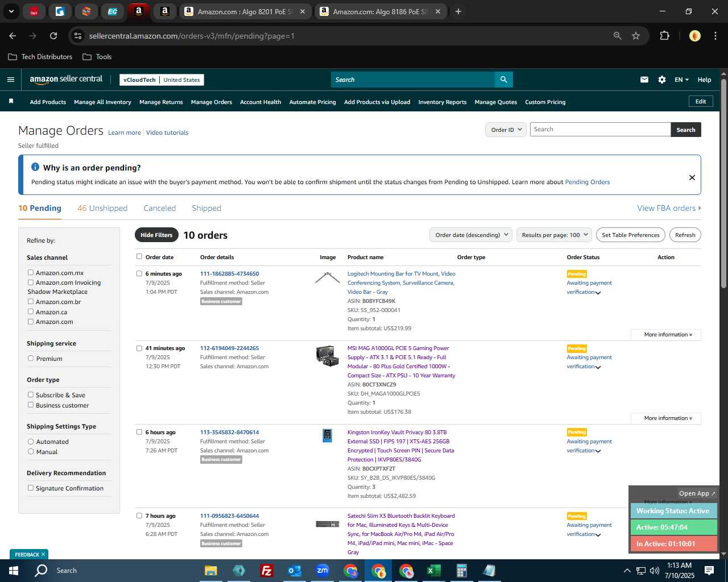Close the Feedback tab
This screenshot has height=582, width=728.
pos(43,554)
